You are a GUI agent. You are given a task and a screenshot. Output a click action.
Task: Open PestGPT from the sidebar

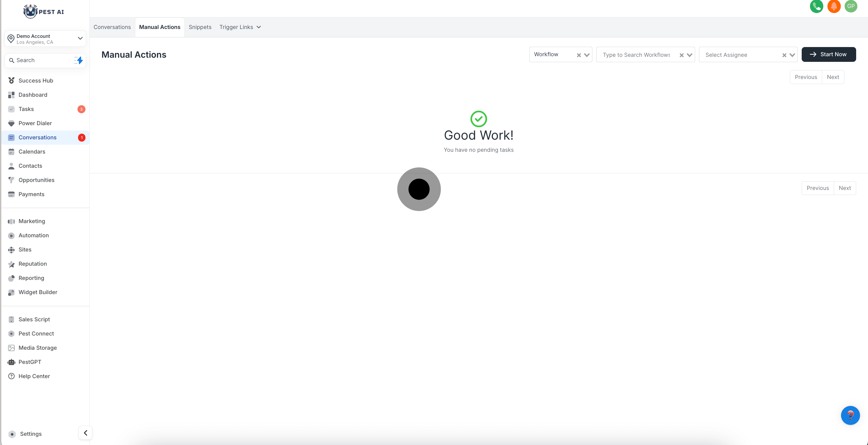point(30,362)
